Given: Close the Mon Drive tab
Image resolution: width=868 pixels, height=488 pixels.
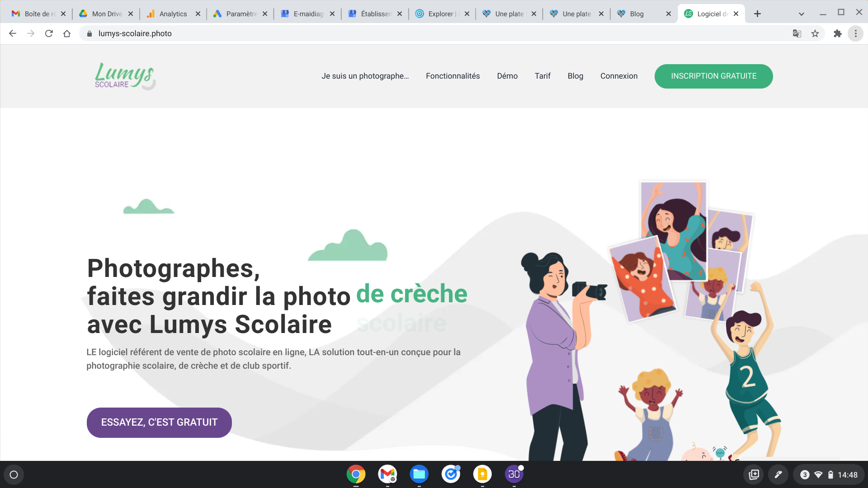Looking at the screenshot, I should click(x=130, y=14).
